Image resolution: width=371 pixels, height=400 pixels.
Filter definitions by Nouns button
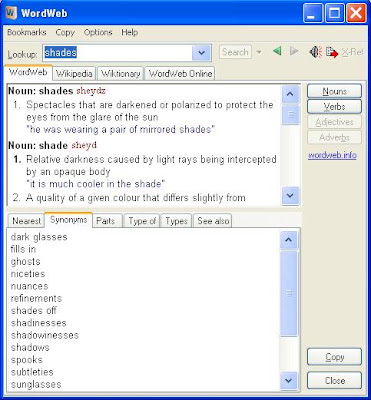click(334, 91)
